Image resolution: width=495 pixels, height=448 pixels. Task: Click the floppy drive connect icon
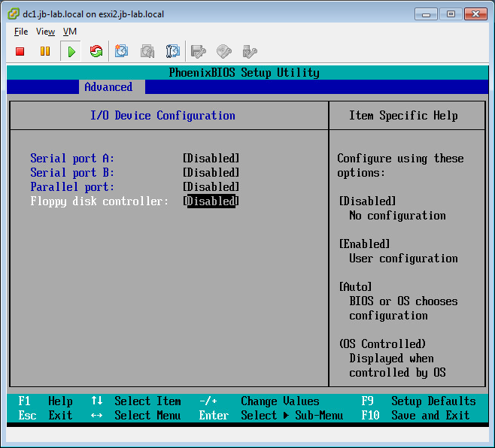pos(199,52)
